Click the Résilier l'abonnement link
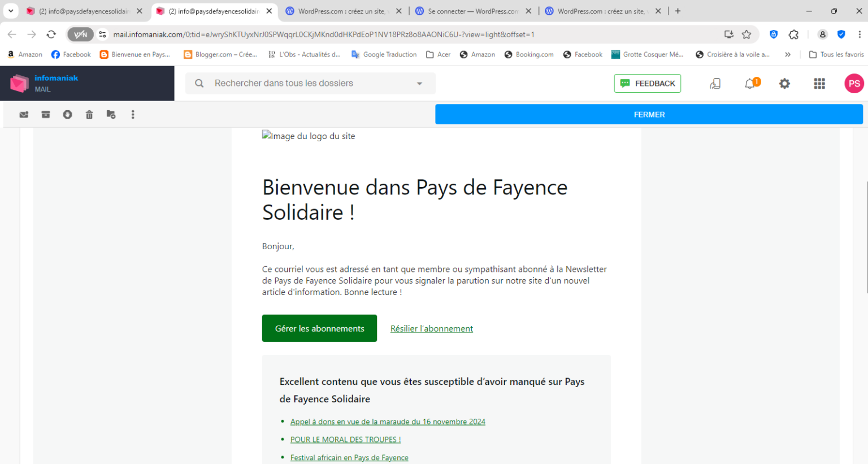Viewport: 868px width, 464px height. click(432, 329)
